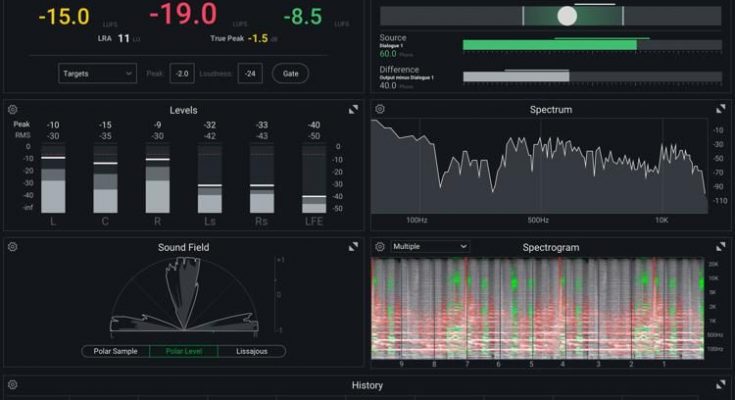
Task: Select the Polar Level view
Action: (x=184, y=351)
